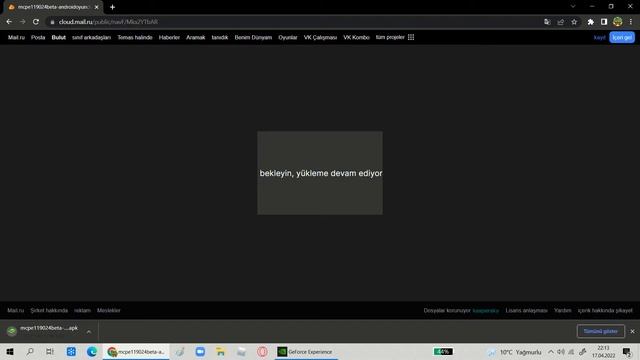Screen dimensions: 640x360
Task: Open the volume speaker tray icon
Action: click(561, 352)
